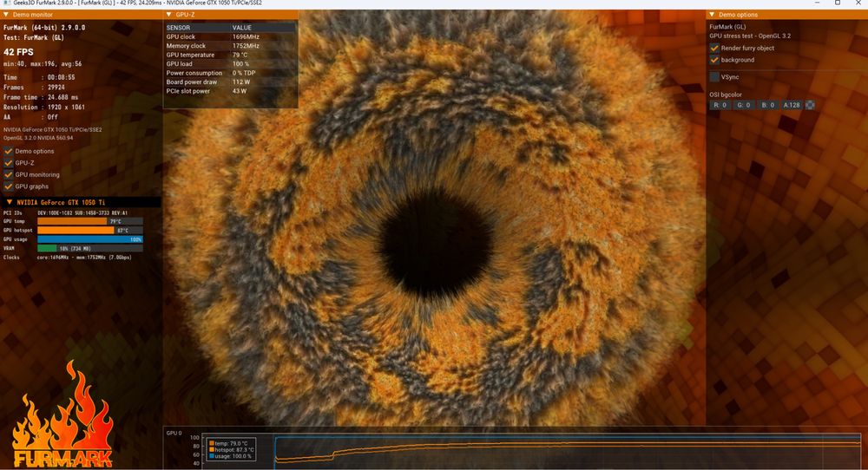Viewport: 868px width, 470px height.
Task: Enable the VSync checkbox
Action: [714, 77]
